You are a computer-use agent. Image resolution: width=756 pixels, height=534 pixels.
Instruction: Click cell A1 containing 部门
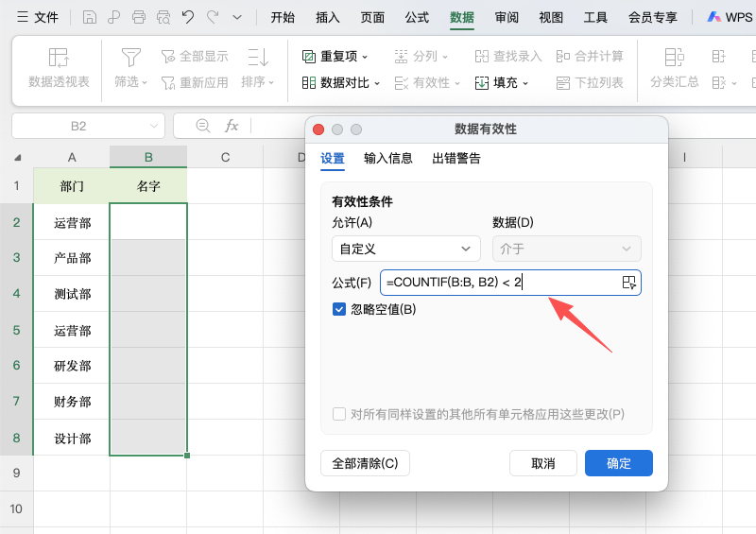(72, 185)
